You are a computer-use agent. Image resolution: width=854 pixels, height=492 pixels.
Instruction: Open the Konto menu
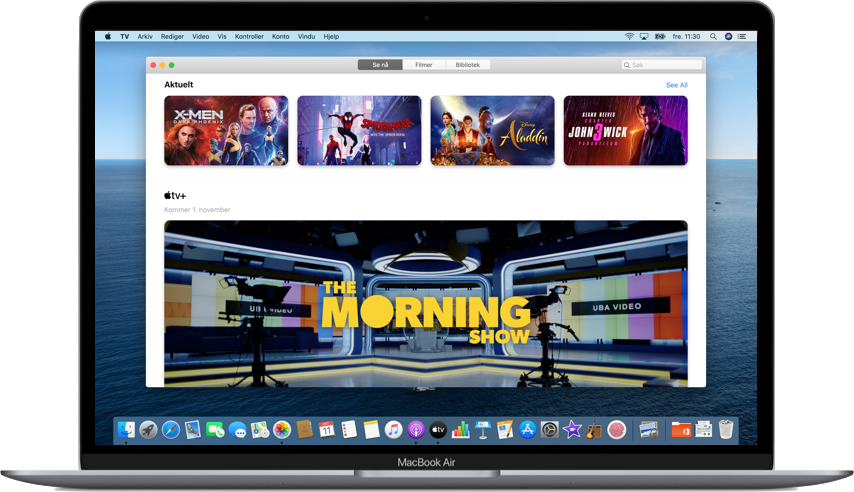(x=280, y=37)
